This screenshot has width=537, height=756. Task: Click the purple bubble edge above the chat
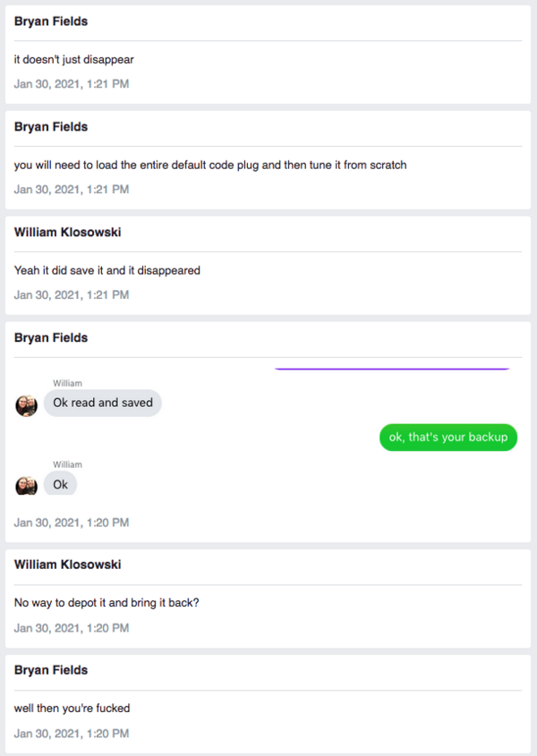coord(392,369)
